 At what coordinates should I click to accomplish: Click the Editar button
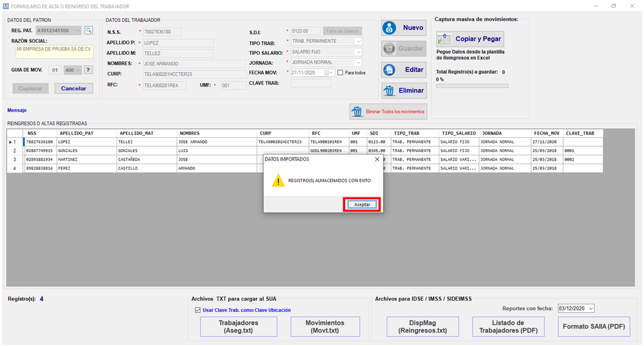click(x=404, y=69)
